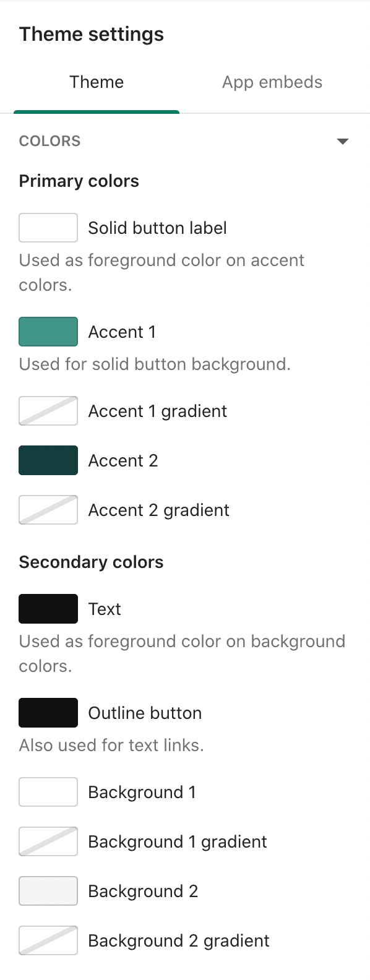Open the Text color swatch
The height and width of the screenshot is (980, 370).
(48, 609)
